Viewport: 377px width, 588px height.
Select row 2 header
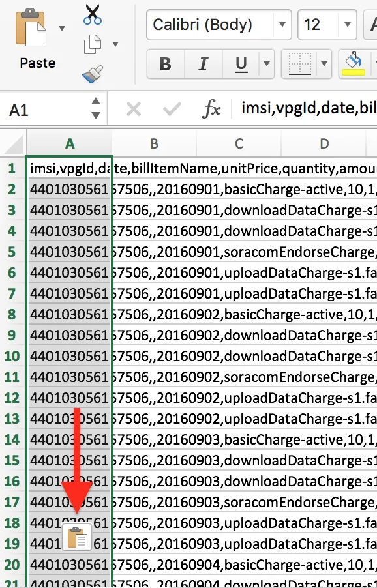12,190
